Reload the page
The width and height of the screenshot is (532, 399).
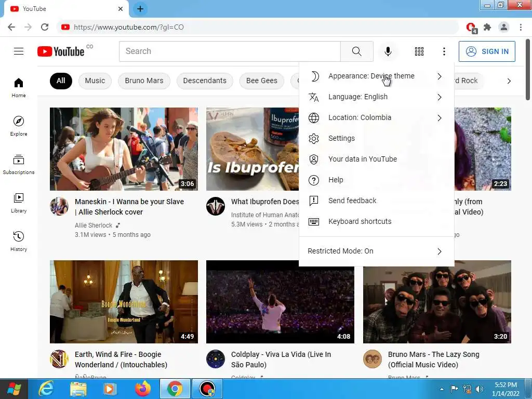45,27
